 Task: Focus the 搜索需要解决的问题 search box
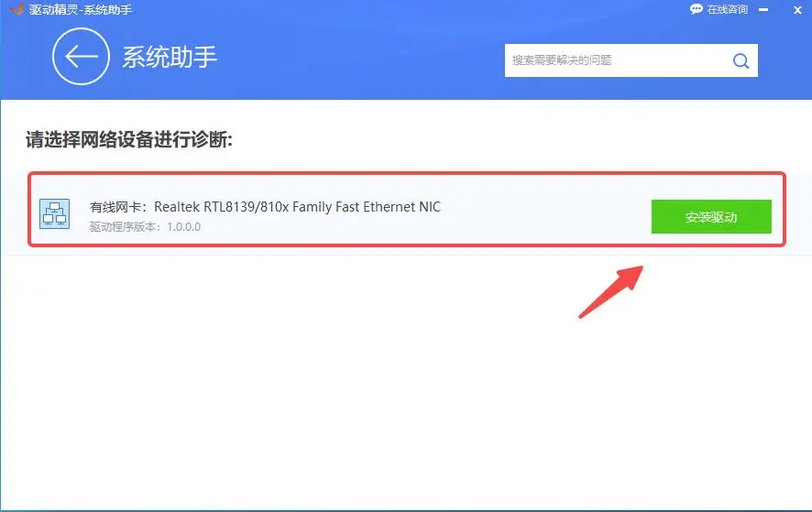tap(614, 60)
